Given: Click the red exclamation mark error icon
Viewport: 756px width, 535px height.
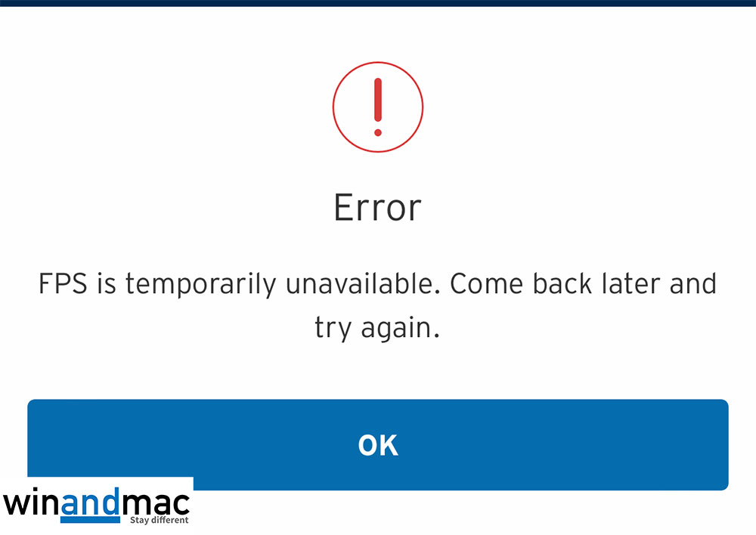Looking at the screenshot, I should 378,107.
